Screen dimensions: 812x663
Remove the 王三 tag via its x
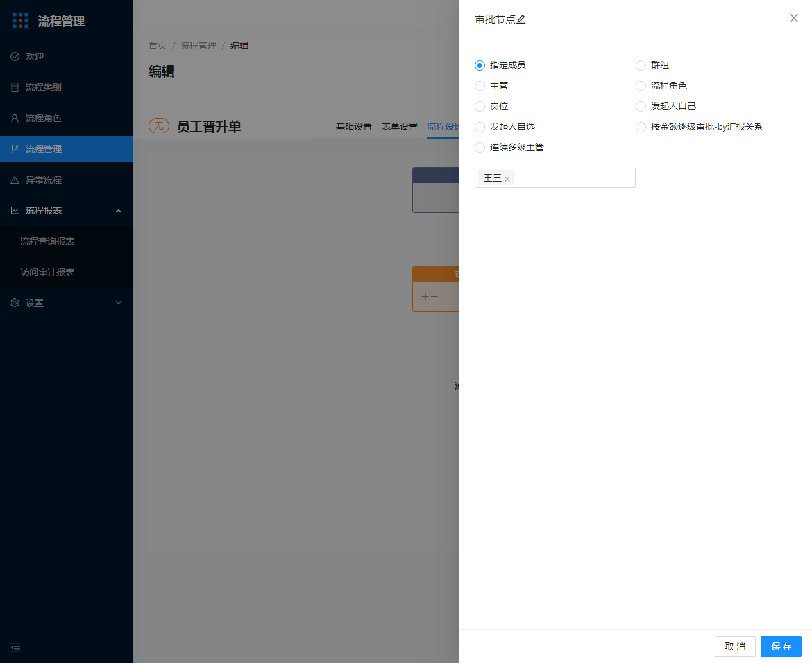[x=507, y=179]
